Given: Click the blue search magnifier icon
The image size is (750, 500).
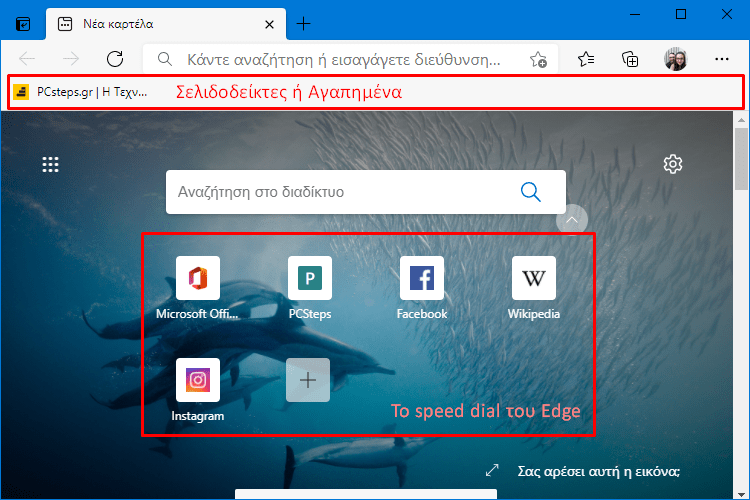Looking at the screenshot, I should pyautogui.click(x=530, y=192).
